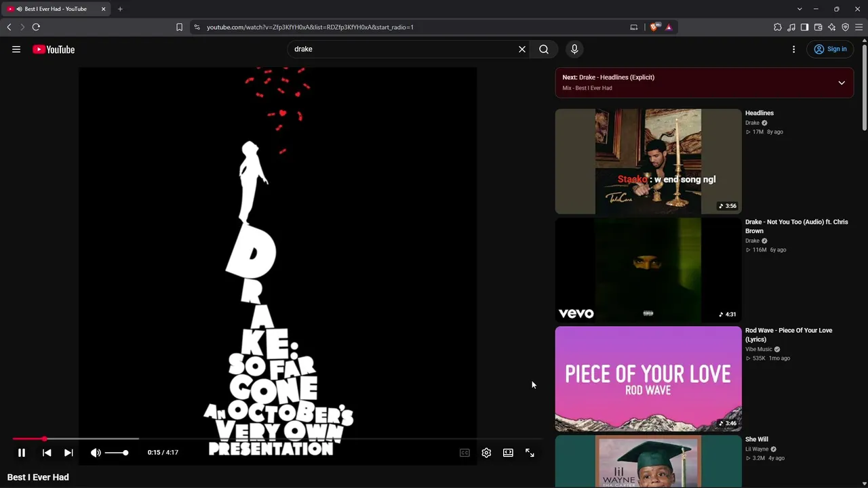Open She Will video thumbnail
The height and width of the screenshot is (488, 868).
(x=648, y=462)
